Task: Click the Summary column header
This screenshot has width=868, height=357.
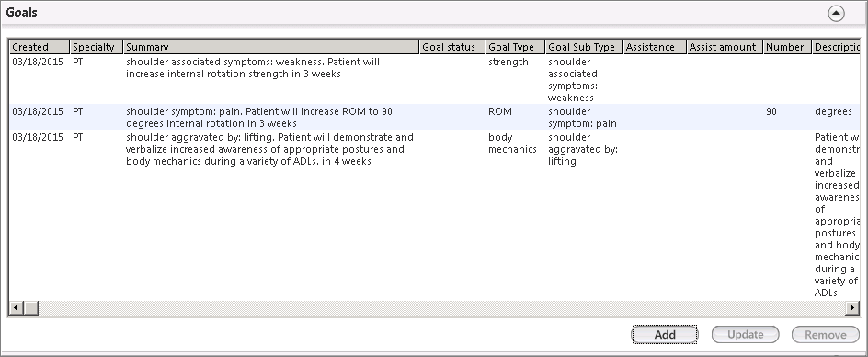Action: (271, 47)
